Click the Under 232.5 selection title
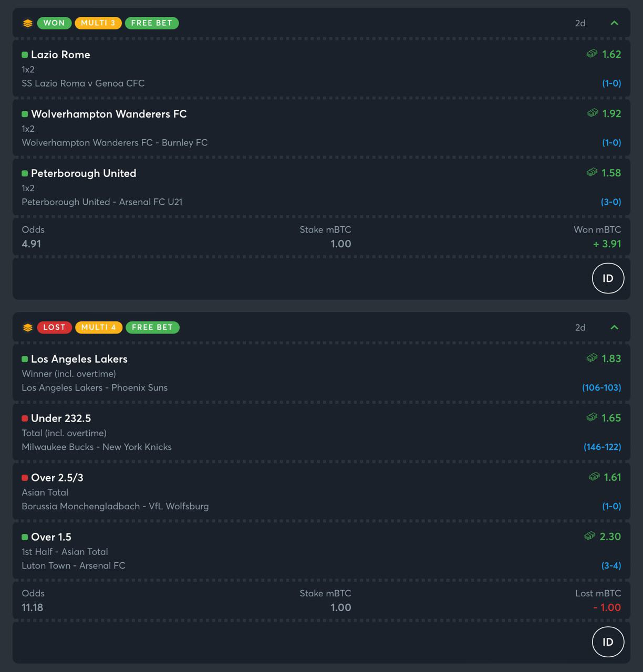Image resolution: width=643 pixels, height=672 pixels. pos(61,418)
